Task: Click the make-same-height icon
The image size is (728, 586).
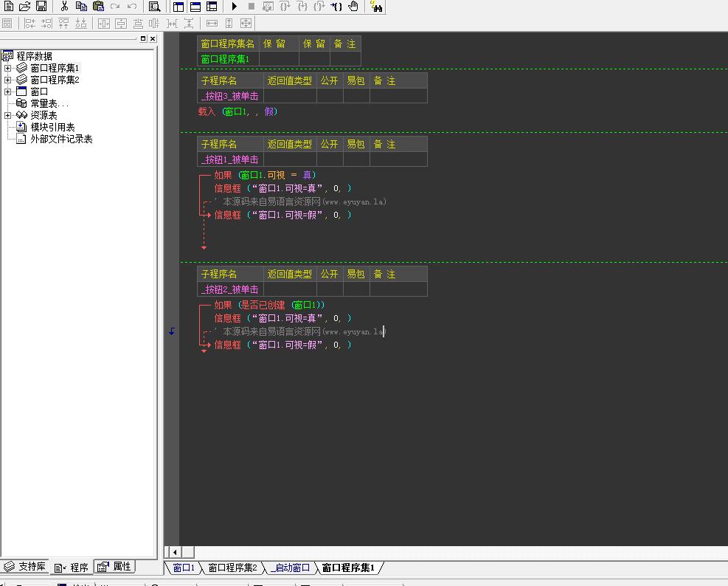Action: point(229,23)
